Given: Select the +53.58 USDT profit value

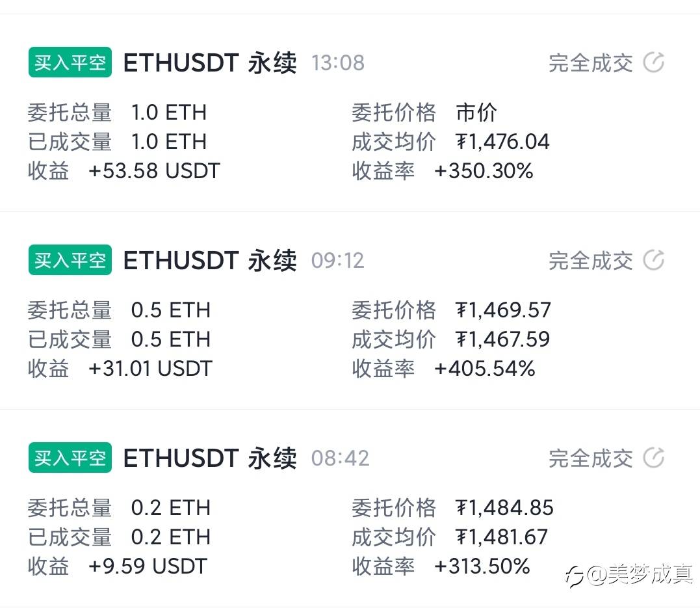Looking at the screenshot, I should tap(154, 171).
